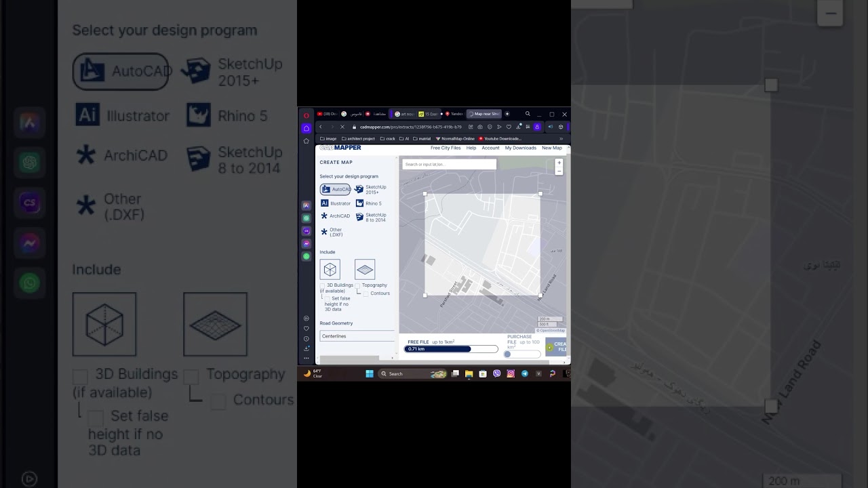
Task: Take a page snapshot via camera icon
Action: pyautogui.click(x=480, y=127)
